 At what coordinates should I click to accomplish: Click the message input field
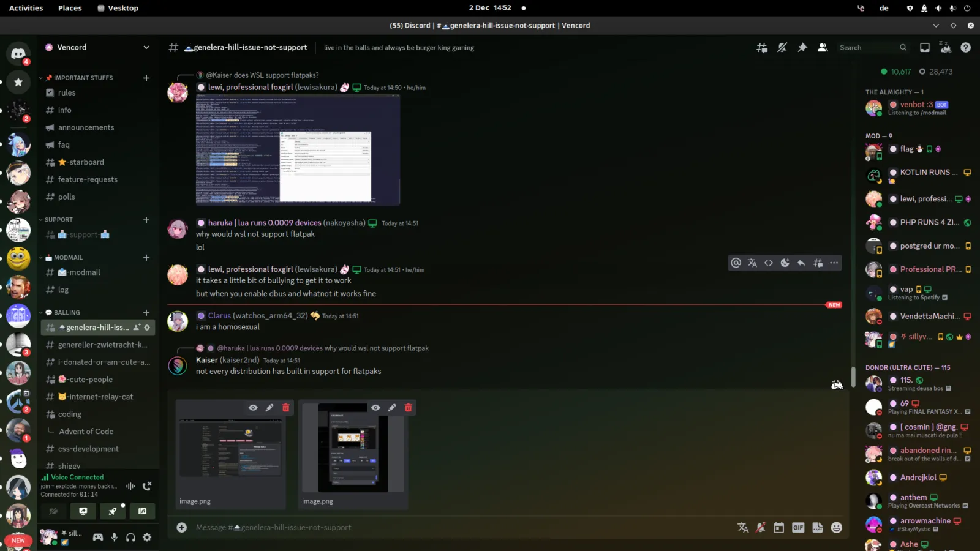[462, 528]
